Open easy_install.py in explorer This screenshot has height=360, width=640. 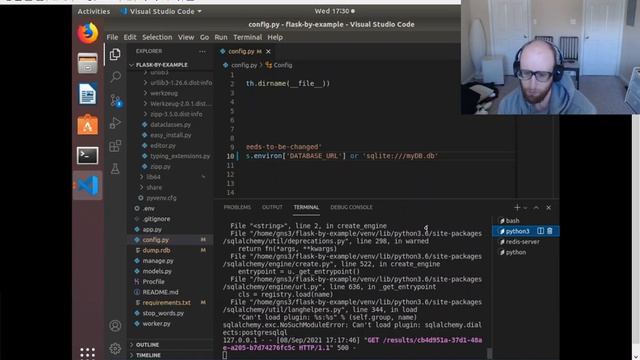pos(171,135)
